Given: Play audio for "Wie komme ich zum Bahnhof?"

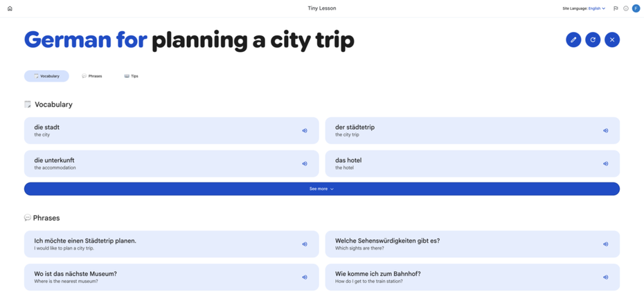Looking at the screenshot, I should (x=605, y=277).
